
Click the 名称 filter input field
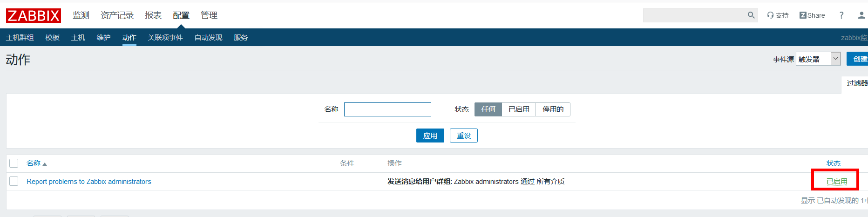387,109
